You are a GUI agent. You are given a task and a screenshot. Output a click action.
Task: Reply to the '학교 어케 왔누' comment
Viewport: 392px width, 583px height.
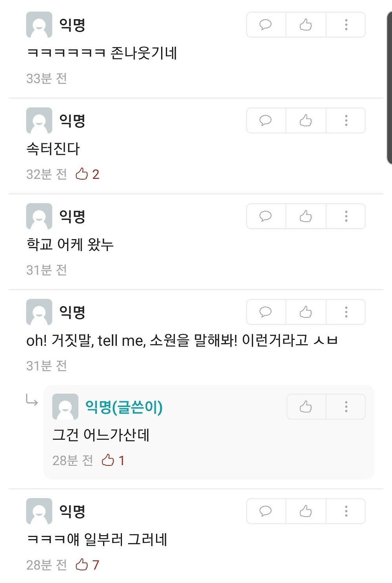click(x=266, y=216)
